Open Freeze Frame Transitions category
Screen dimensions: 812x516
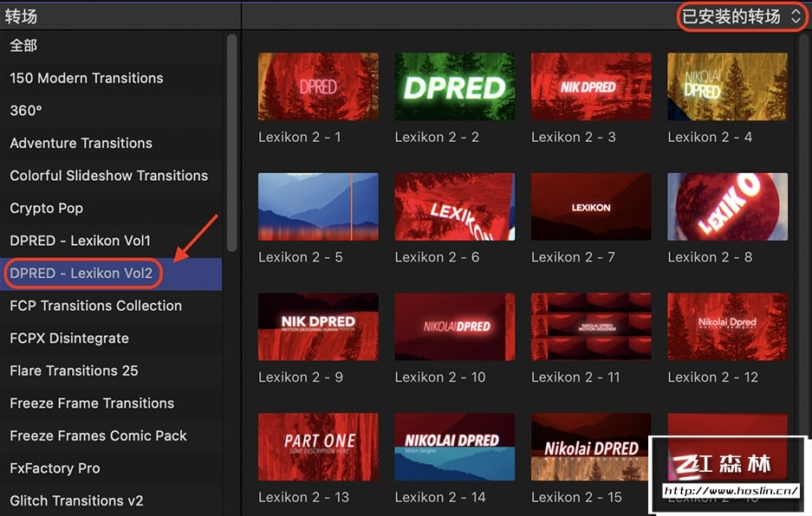(x=111, y=403)
